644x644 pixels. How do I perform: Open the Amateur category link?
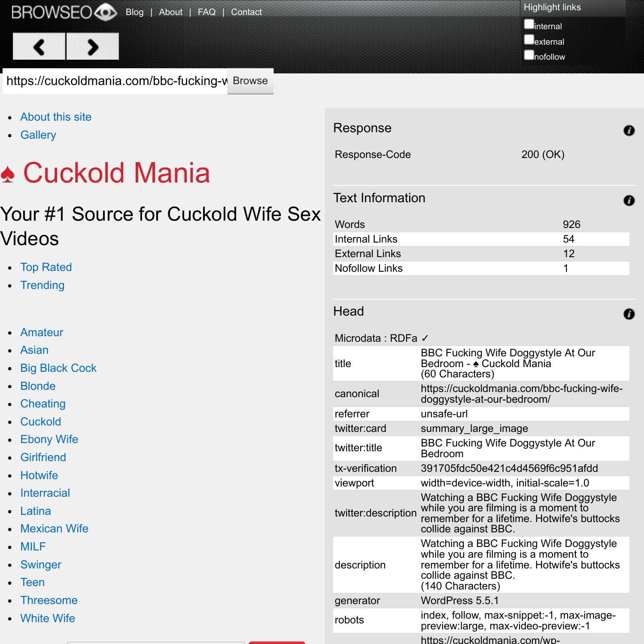pos(42,332)
